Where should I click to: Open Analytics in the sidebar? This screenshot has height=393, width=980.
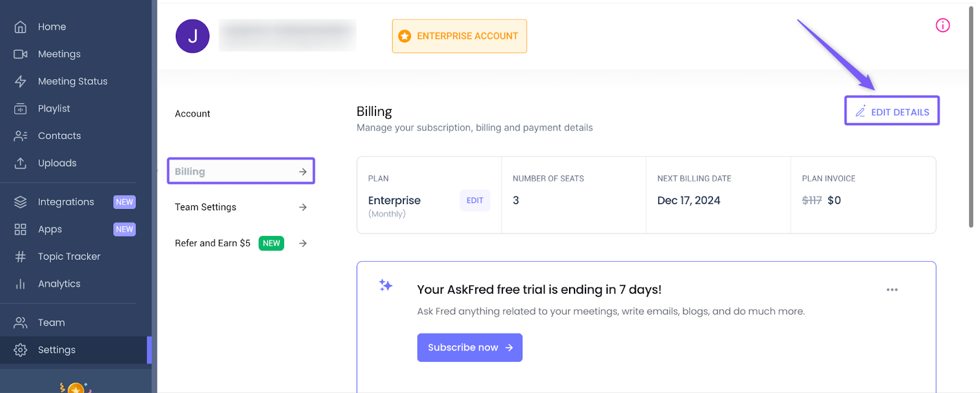59,284
